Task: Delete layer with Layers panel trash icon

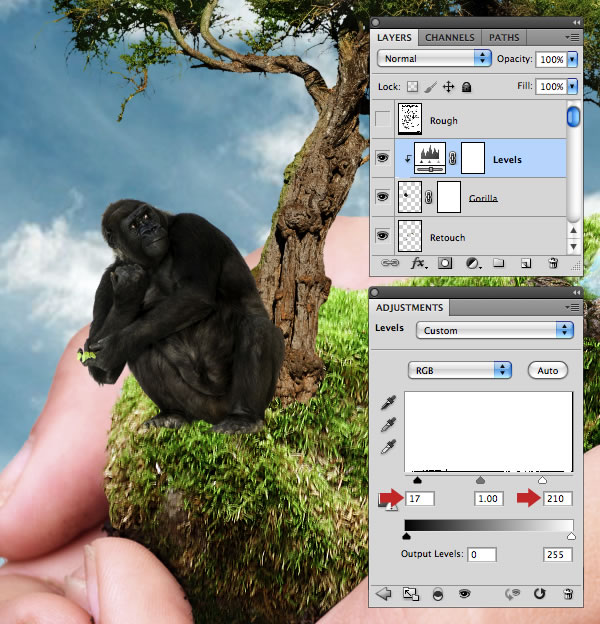Action: tap(553, 263)
